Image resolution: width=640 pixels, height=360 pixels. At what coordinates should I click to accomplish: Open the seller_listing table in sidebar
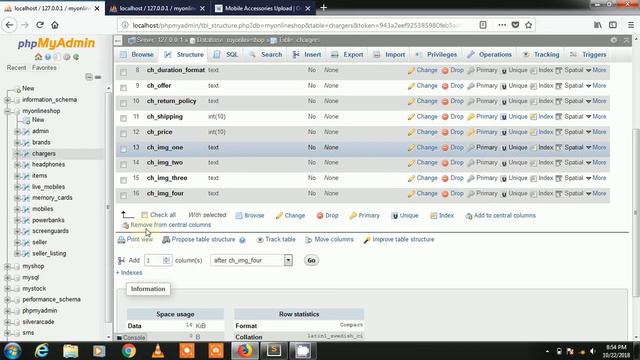coord(49,253)
